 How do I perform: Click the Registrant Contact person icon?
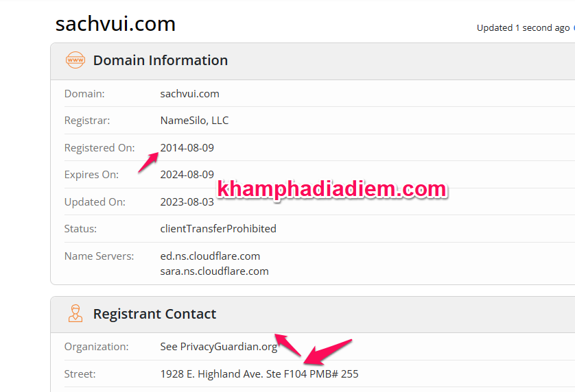coord(75,314)
